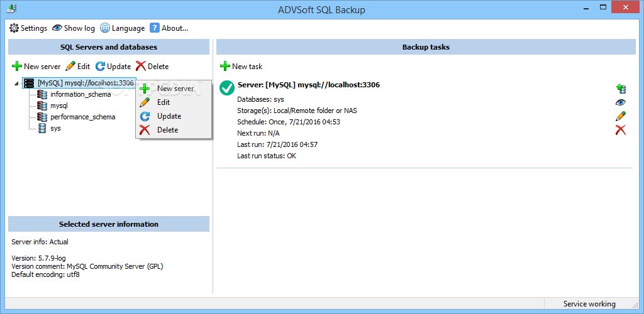The image size is (644, 314).
Task: Click the green checkmark task status icon
Action: [x=226, y=88]
